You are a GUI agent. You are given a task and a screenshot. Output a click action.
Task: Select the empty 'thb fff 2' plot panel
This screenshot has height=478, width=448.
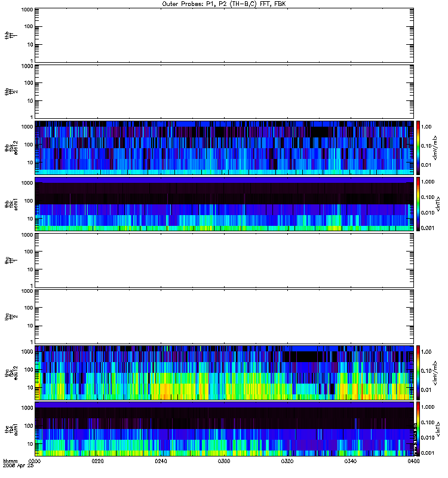[225, 91]
